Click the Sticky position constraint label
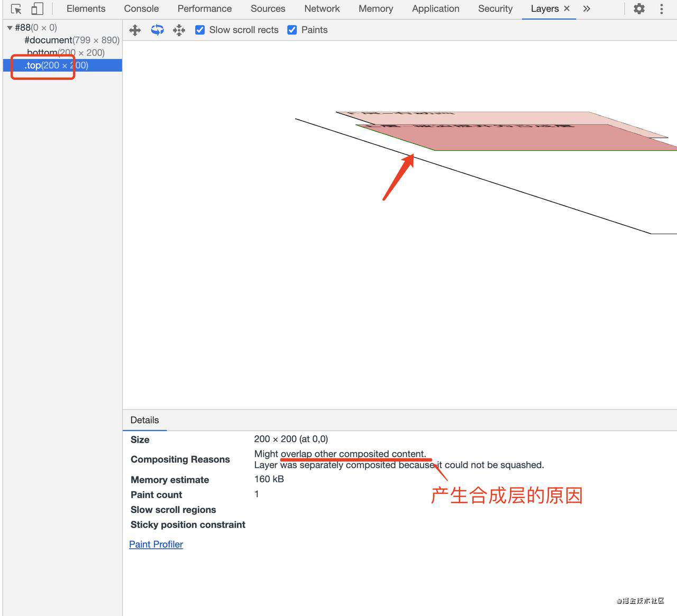 [x=188, y=525]
